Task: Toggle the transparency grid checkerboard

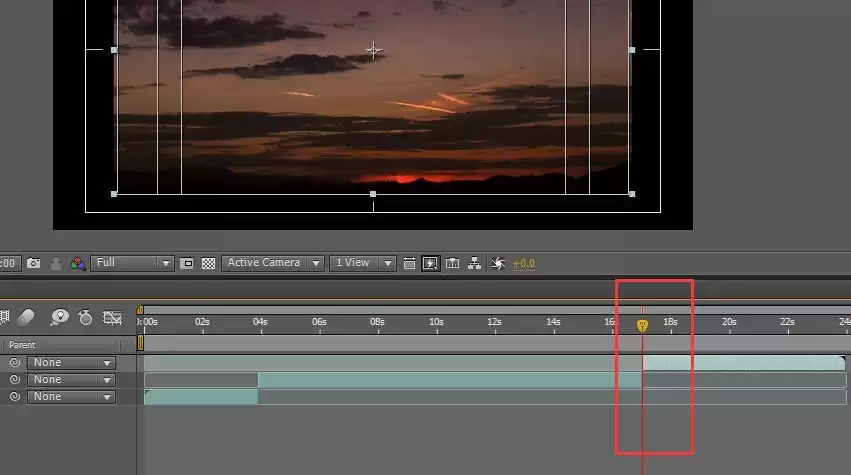Action: [208, 263]
